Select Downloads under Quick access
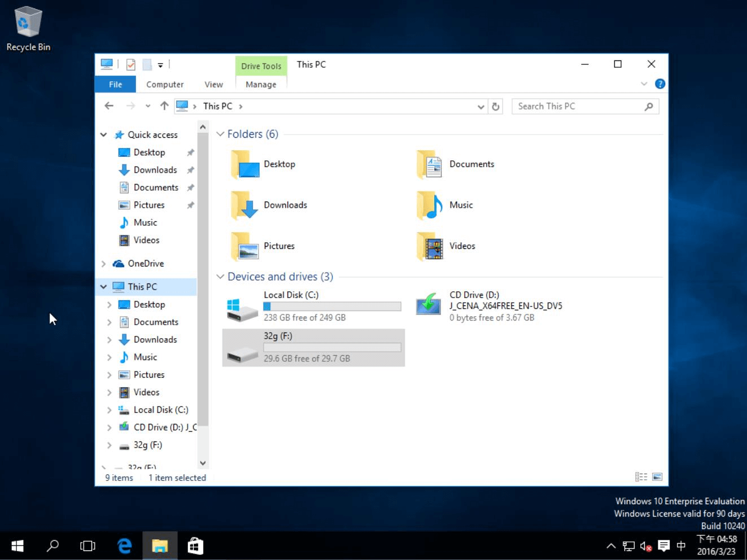The width and height of the screenshot is (747, 560). coord(155,170)
